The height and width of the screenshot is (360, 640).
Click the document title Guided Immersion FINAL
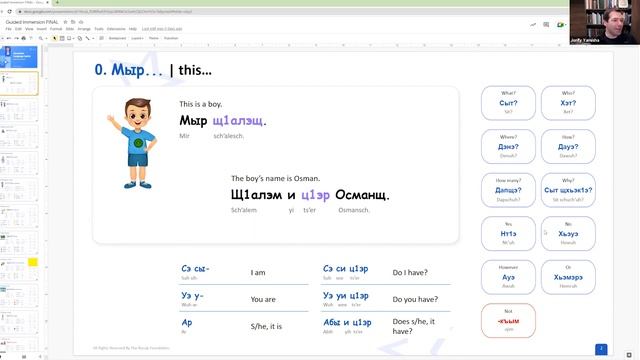coord(32,22)
